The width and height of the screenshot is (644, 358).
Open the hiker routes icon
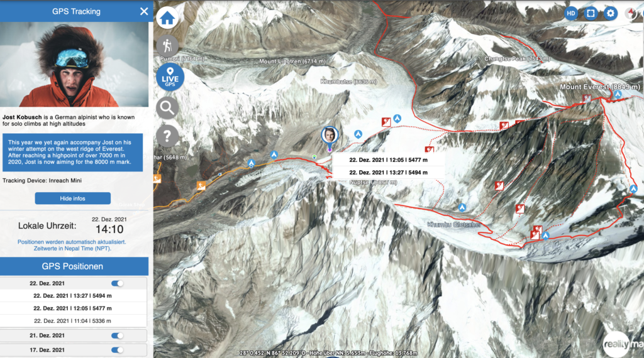pos(167,46)
